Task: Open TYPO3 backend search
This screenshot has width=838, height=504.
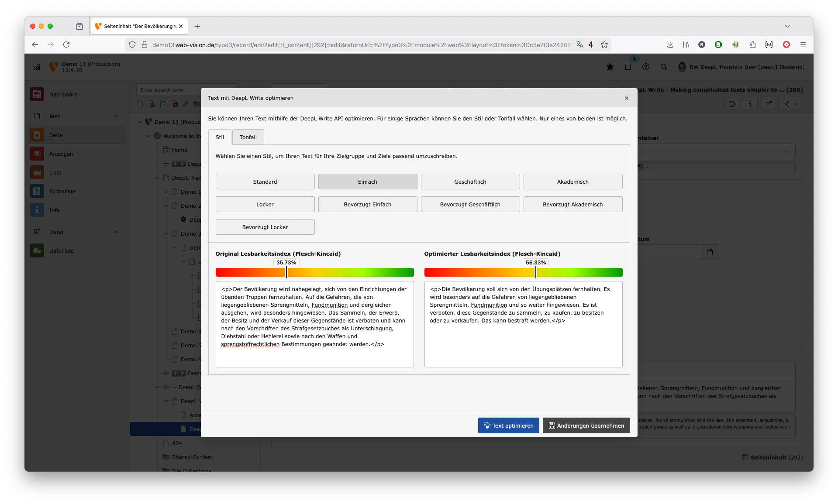Action: coord(664,67)
